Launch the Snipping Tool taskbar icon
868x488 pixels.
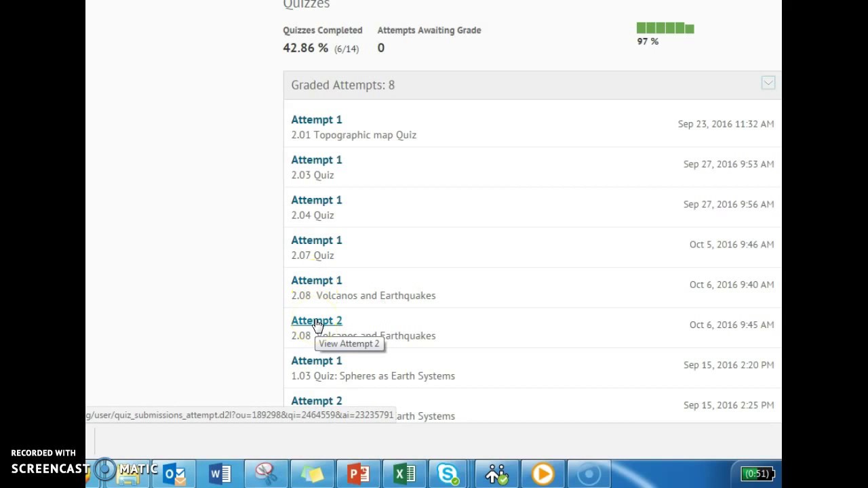[x=266, y=473]
